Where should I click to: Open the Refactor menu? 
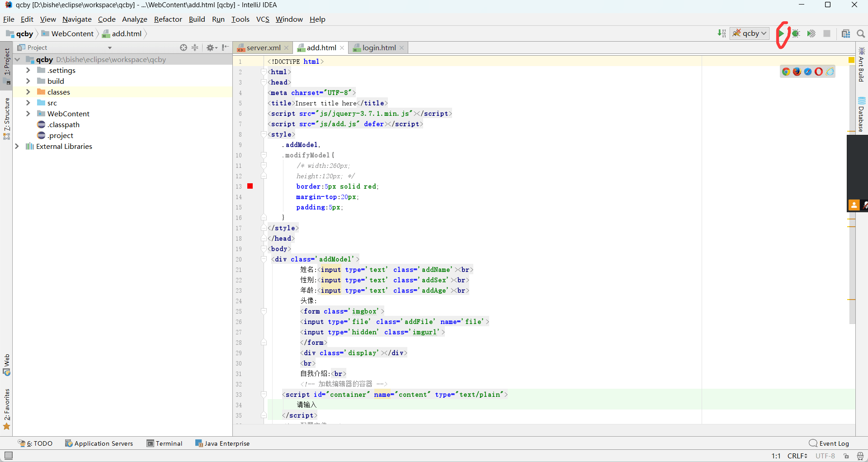coord(168,19)
